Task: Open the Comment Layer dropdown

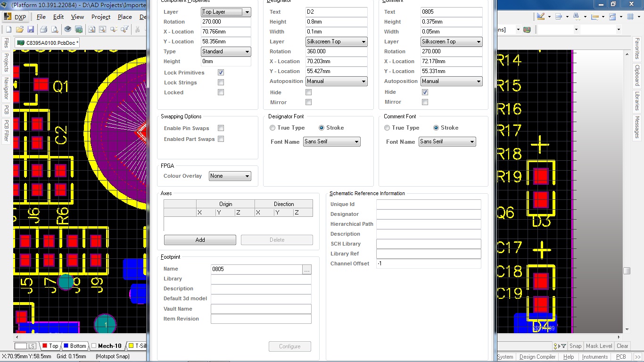Action: coord(452,42)
